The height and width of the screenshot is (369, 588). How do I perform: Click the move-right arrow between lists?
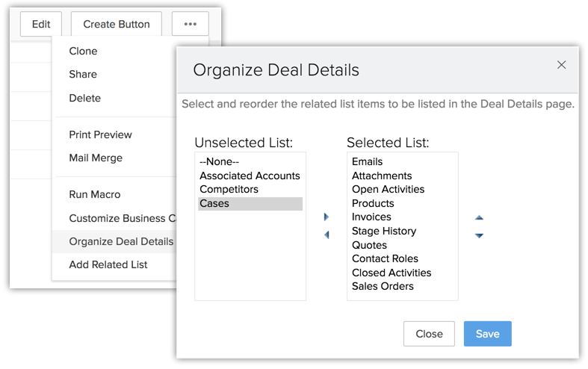click(x=327, y=217)
